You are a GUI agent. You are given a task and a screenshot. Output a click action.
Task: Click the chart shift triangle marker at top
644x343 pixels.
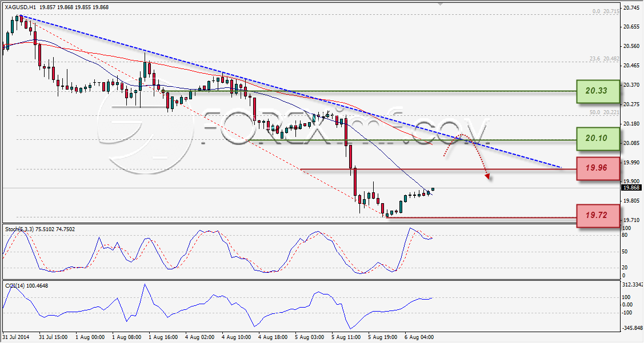coord(441,4)
